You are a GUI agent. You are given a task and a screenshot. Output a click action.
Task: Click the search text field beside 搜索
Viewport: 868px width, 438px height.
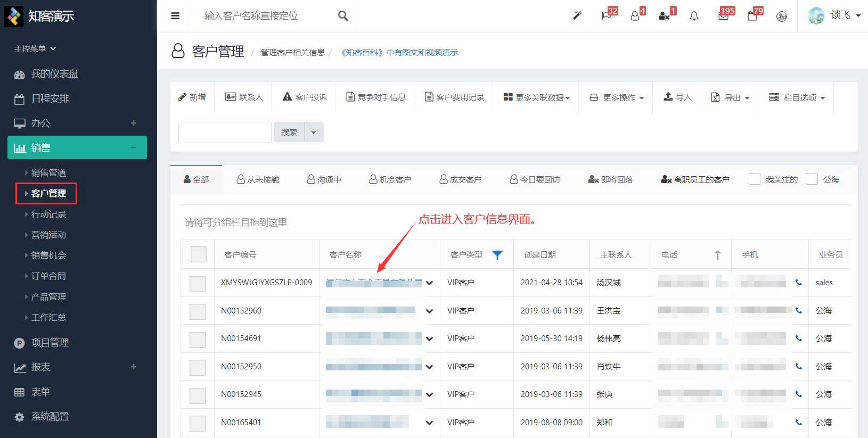tap(225, 133)
